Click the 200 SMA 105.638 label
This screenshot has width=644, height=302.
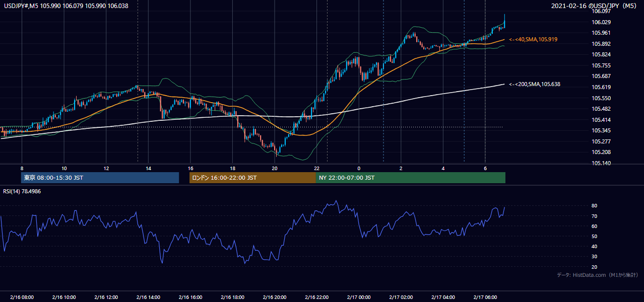pos(535,84)
